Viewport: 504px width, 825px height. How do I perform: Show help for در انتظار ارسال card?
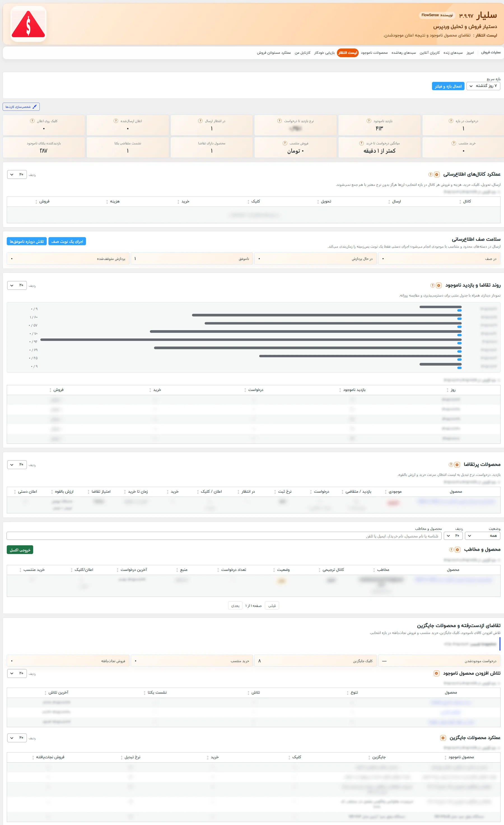pos(200,121)
